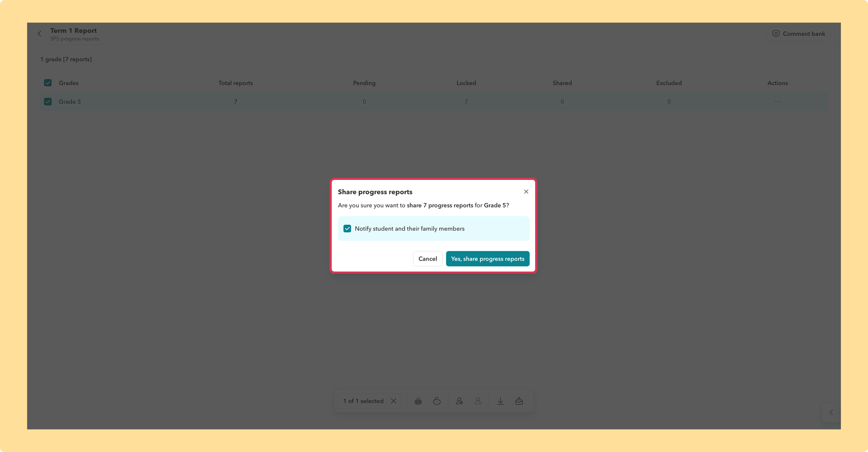868x452 pixels.
Task: Click the Excluded count 0 for Grade 5
Action: tap(669, 102)
